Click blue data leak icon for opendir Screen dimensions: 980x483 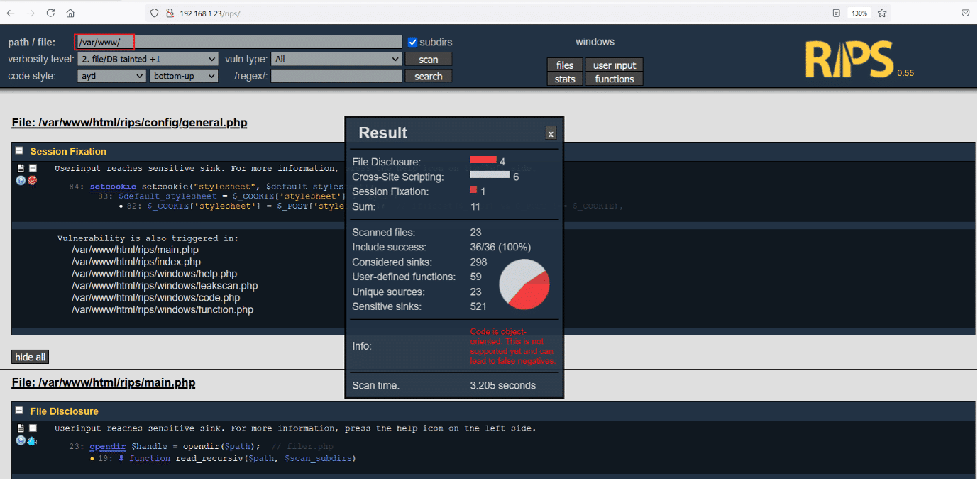tap(32, 440)
